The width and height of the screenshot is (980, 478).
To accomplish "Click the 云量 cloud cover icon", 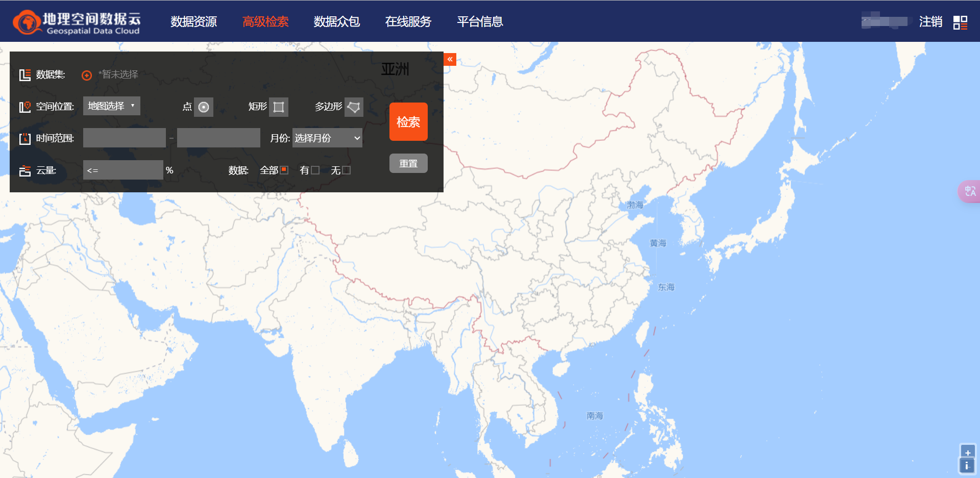I will click(x=24, y=170).
